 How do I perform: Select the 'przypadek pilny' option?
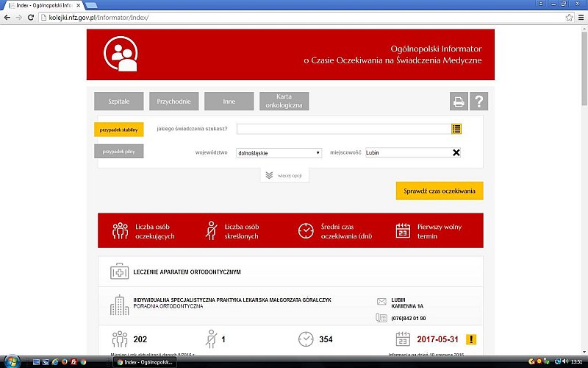tap(119, 152)
